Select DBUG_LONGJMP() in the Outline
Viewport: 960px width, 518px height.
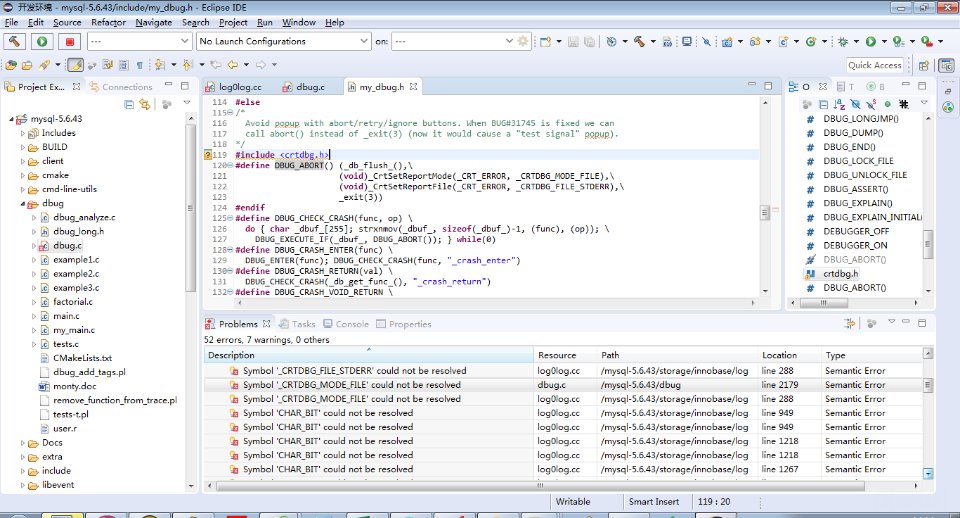pyautogui.click(x=860, y=119)
